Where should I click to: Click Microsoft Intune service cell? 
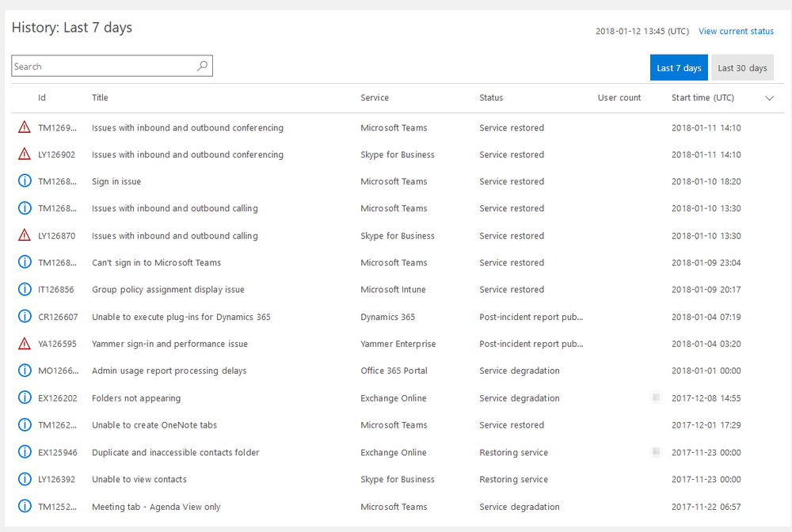393,289
